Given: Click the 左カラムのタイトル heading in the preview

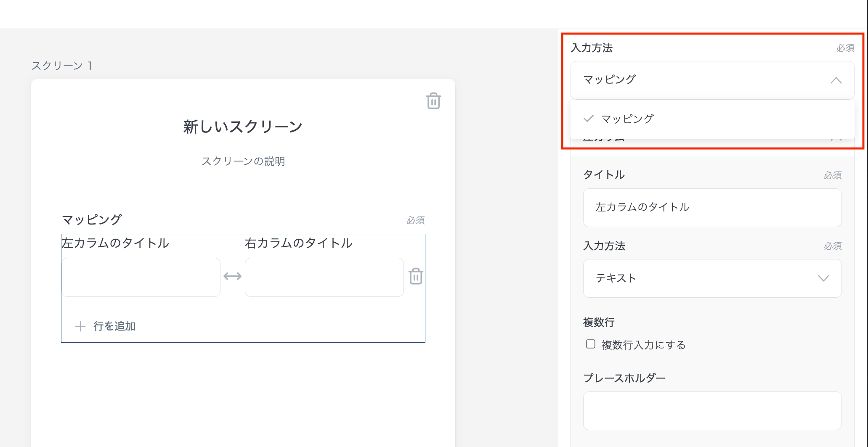Looking at the screenshot, I should pos(115,243).
